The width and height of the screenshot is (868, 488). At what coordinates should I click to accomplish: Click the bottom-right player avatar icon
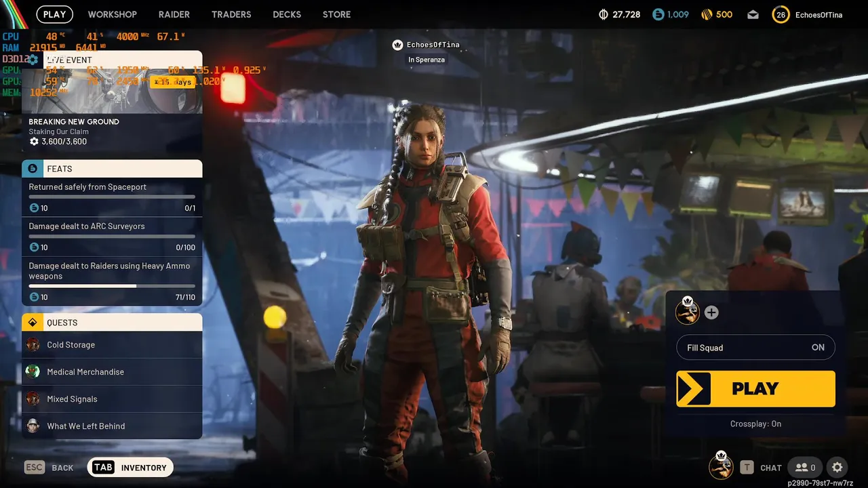coord(721,466)
